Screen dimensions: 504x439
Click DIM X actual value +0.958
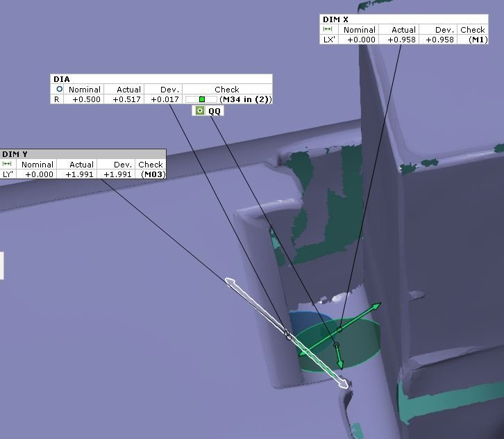[401, 40]
